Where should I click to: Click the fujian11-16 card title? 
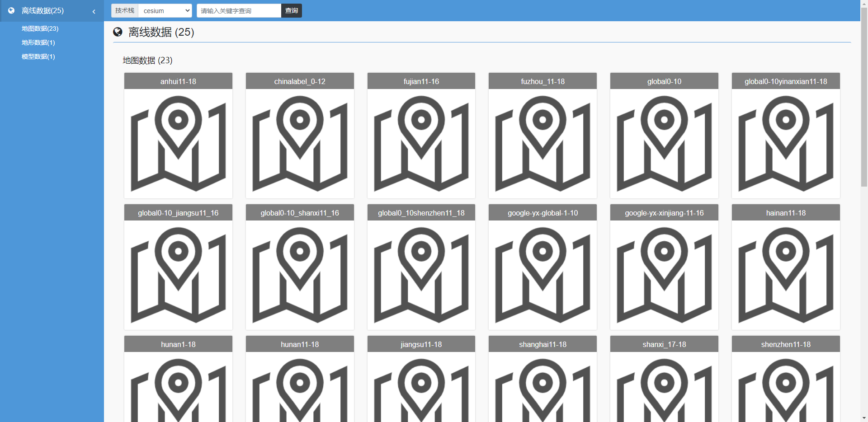[421, 81]
